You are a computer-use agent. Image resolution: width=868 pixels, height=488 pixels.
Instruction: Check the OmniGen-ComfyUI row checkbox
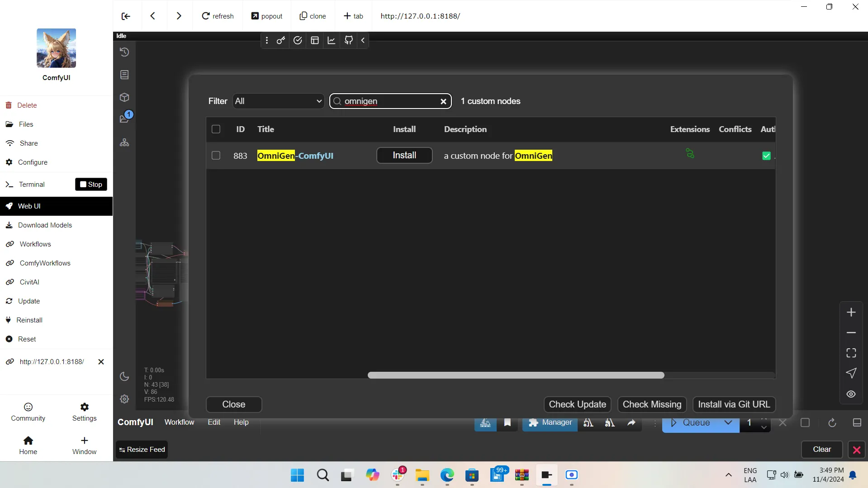(x=216, y=156)
